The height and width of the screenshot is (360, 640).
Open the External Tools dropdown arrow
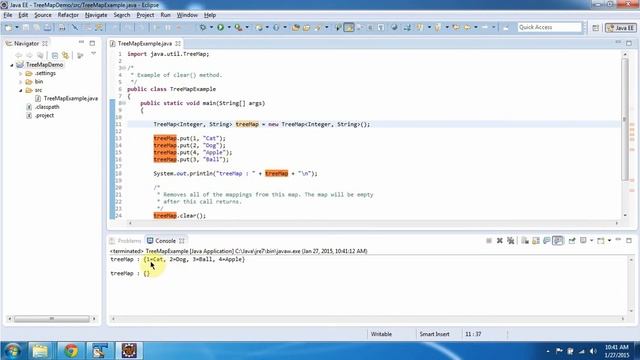tap(247, 27)
